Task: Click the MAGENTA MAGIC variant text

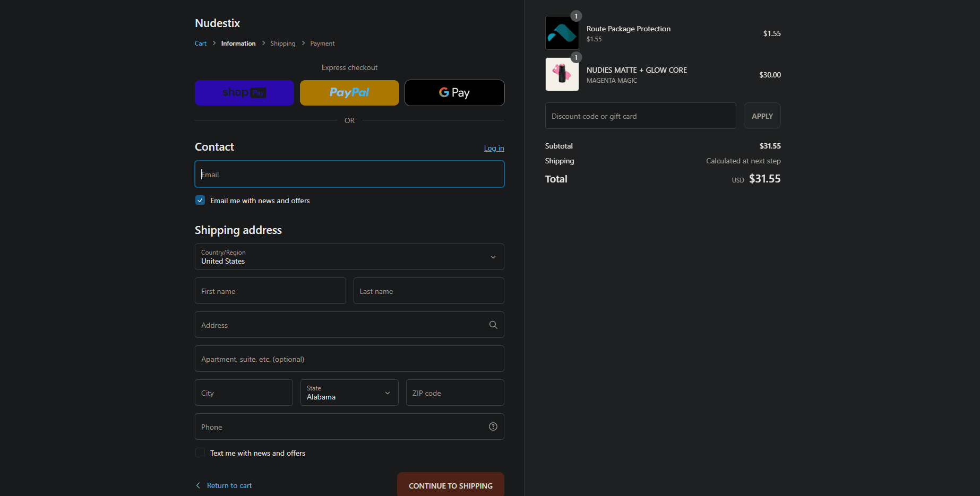Action: (612, 81)
